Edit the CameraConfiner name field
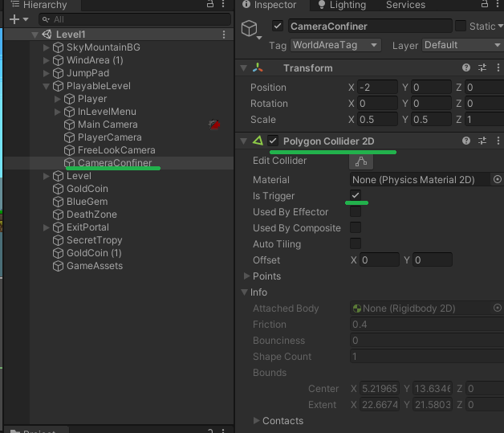The image size is (504, 433). pyautogui.click(x=370, y=26)
